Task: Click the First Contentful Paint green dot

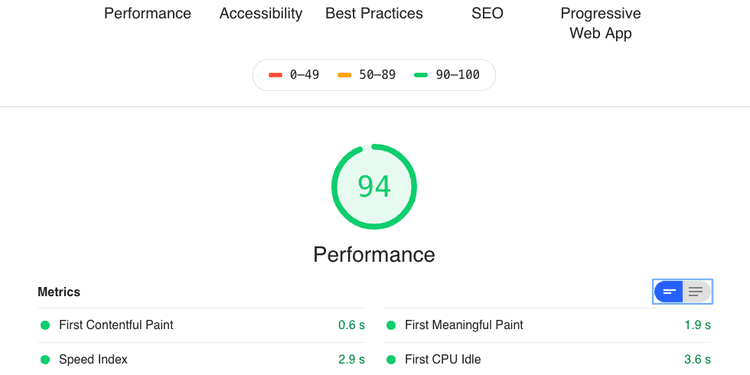Action: tap(45, 325)
